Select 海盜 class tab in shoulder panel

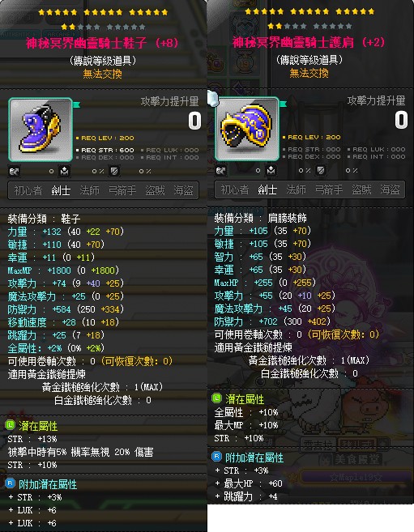click(390, 189)
